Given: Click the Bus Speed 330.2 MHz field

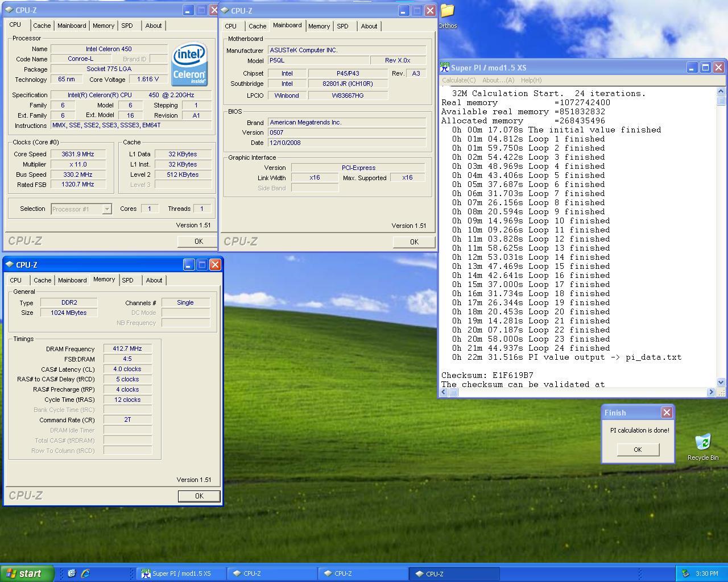Looking at the screenshot, I should pos(78,174).
